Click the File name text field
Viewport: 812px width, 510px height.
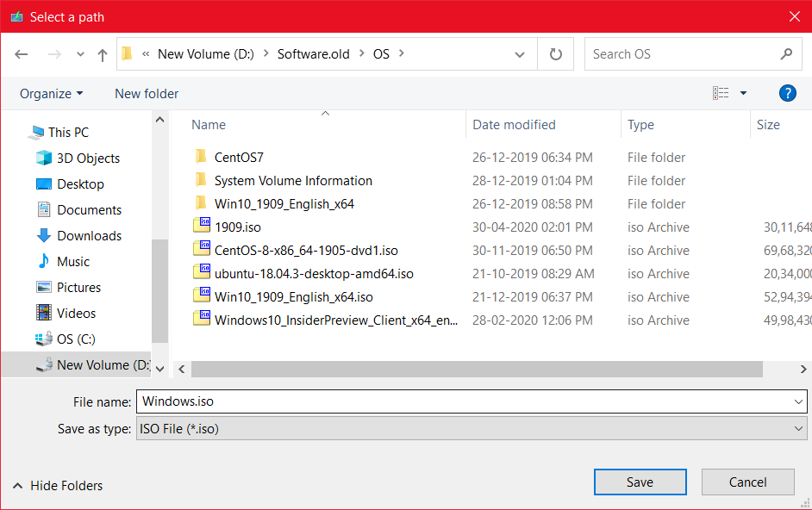point(472,401)
